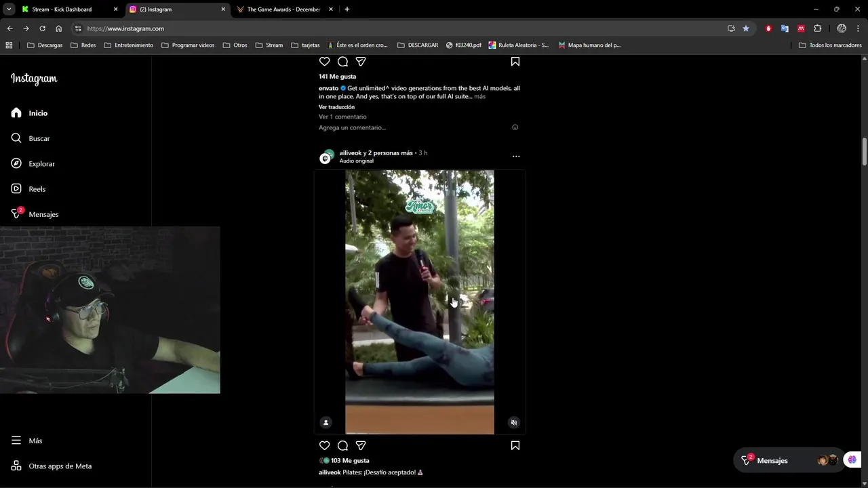Image resolution: width=868 pixels, height=488 pixels.
Task: Open the Entretenimiento bookmarks folder
Action: point(128,45)
